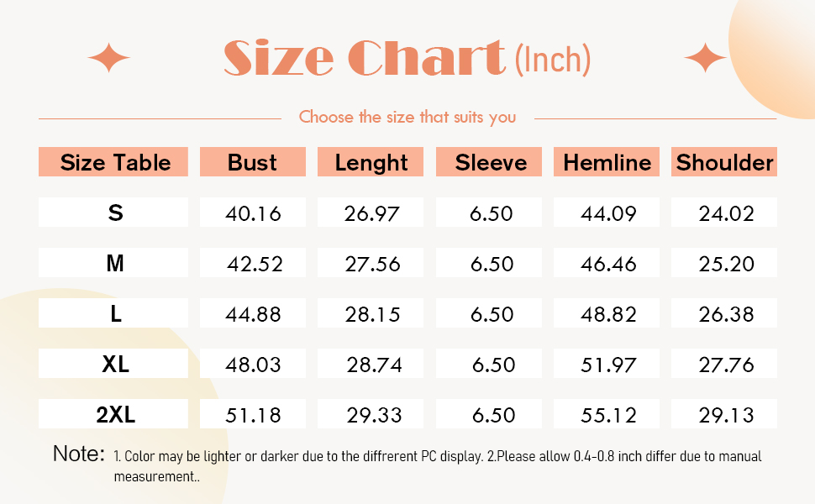Screen dimensions: 815x504
Task: Select the Lenght column header
Action: [371, 162]
